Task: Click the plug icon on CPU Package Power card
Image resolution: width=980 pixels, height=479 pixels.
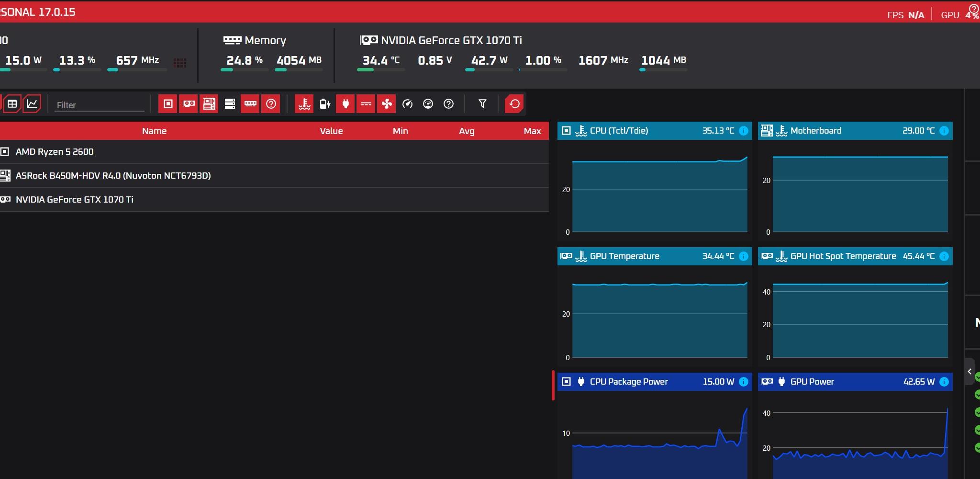Action: tap(581, 382)
